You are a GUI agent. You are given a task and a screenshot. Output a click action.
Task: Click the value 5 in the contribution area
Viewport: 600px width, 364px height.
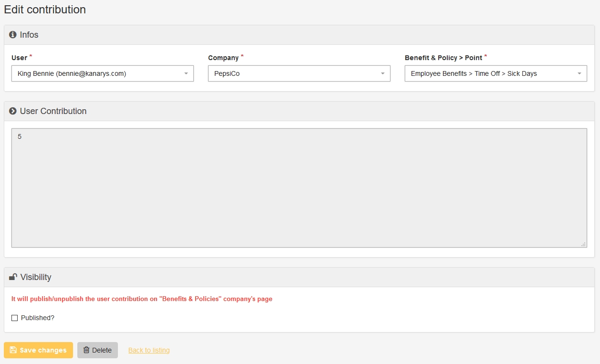click(20, 137)
